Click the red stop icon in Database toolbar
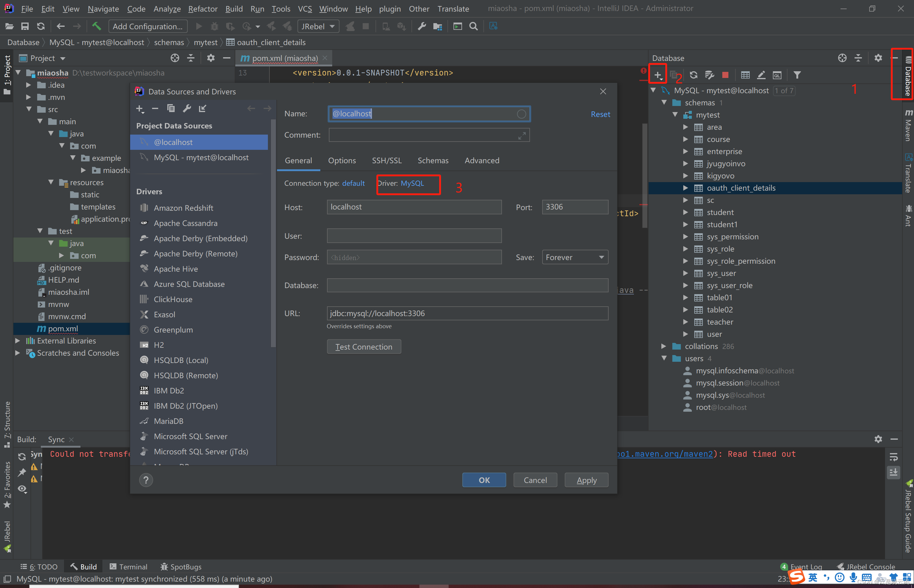Screen dimensions: 914x588 (725, 75)
